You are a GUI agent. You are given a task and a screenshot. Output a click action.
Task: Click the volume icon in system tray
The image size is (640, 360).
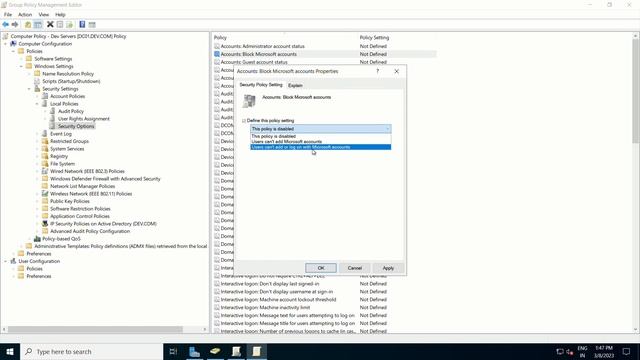[x=570, y=351]
